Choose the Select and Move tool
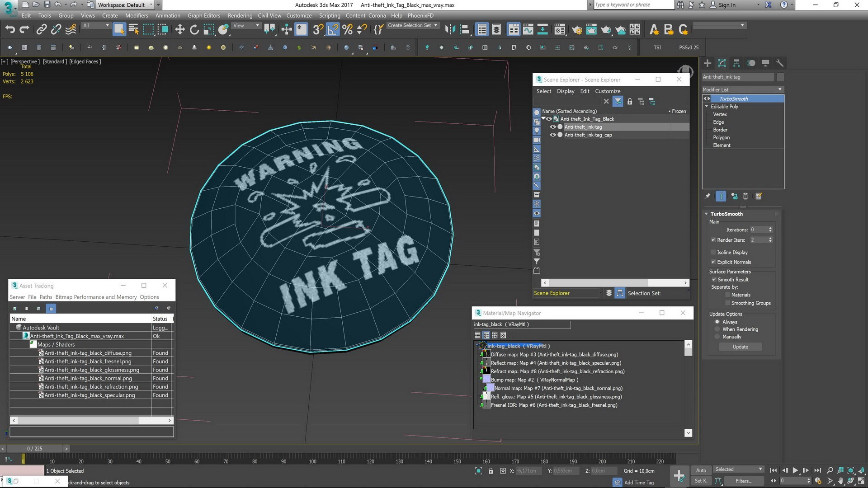 point(180,30)
